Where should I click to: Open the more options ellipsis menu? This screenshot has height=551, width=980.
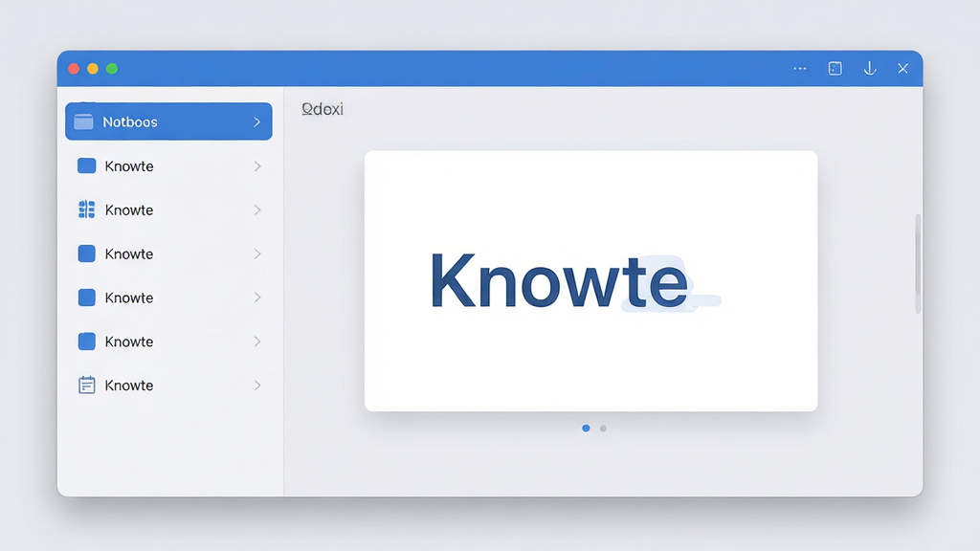pyautogui.click(x=799, y=69)
